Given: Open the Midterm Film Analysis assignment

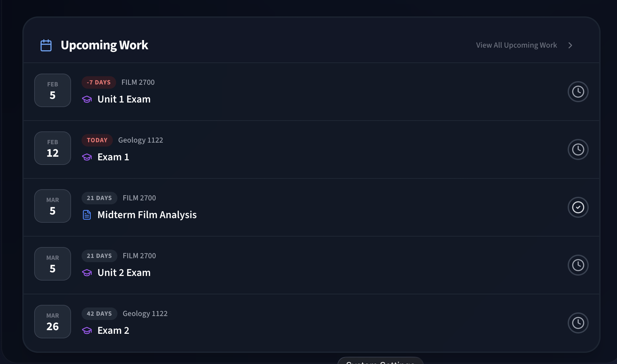Looking at the screenshot, I should click(x=147, y=215).
